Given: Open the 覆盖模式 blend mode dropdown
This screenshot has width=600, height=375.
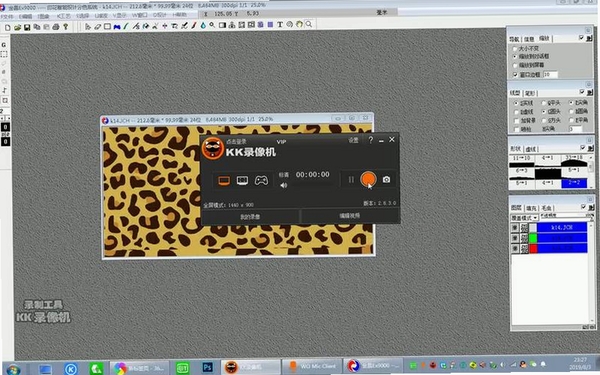Looking at the screenshot, I should pos(524,218).
